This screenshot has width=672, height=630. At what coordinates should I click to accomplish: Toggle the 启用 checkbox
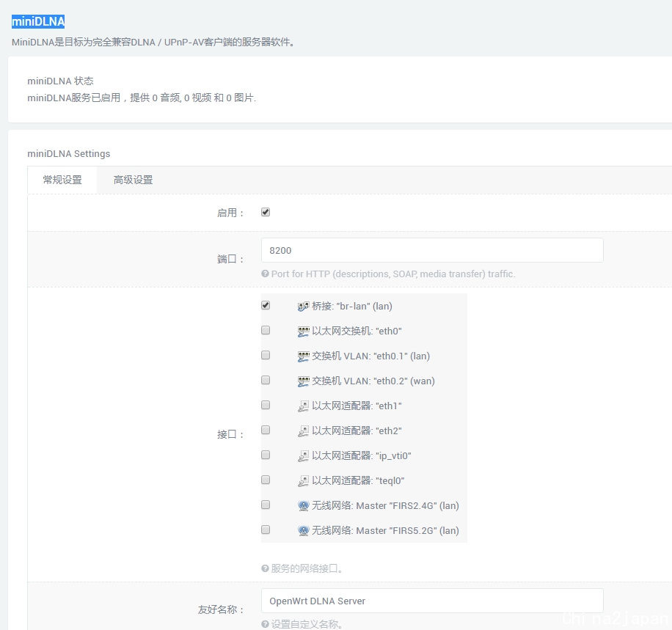[x=266, y=212]
